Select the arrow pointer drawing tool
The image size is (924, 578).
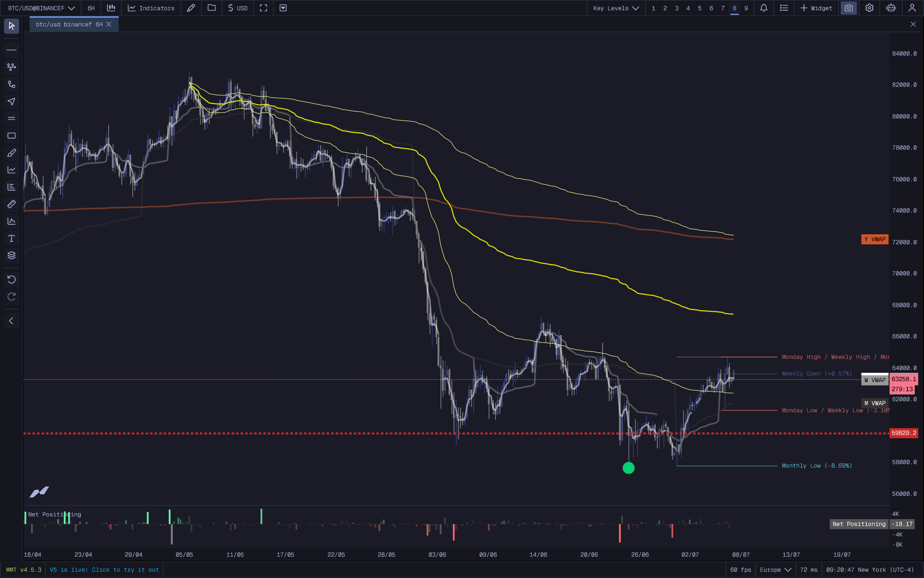[x=11, y=102]
